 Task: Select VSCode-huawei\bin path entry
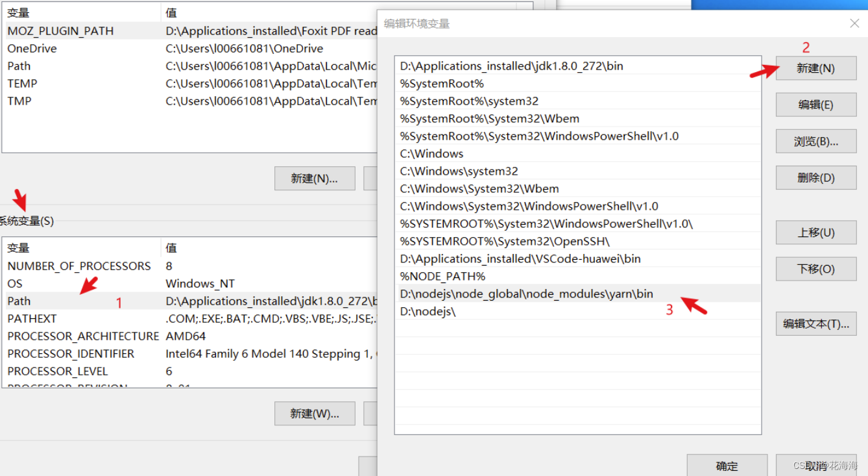point(577,258)
